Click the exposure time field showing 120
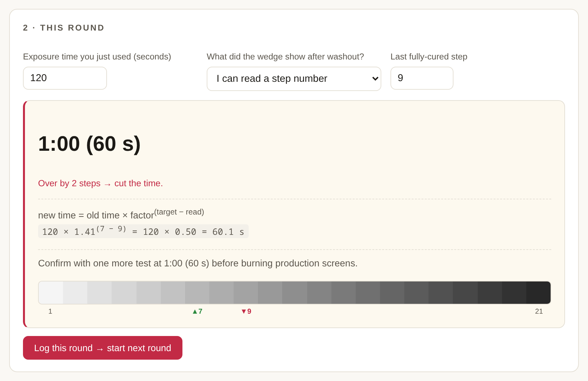 point(65,78)
